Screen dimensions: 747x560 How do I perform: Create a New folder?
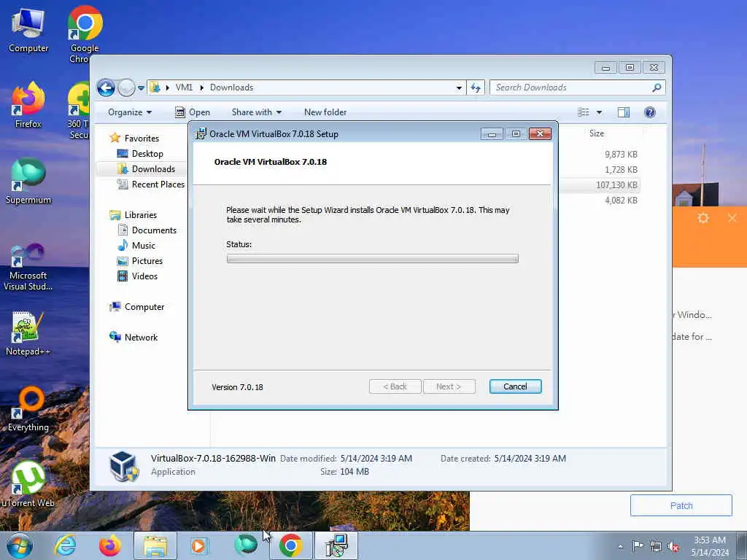325,112
